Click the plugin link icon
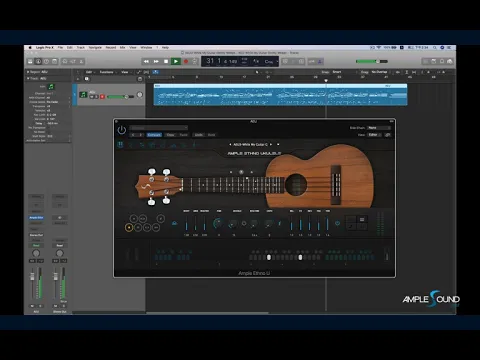 click(388, 135)
